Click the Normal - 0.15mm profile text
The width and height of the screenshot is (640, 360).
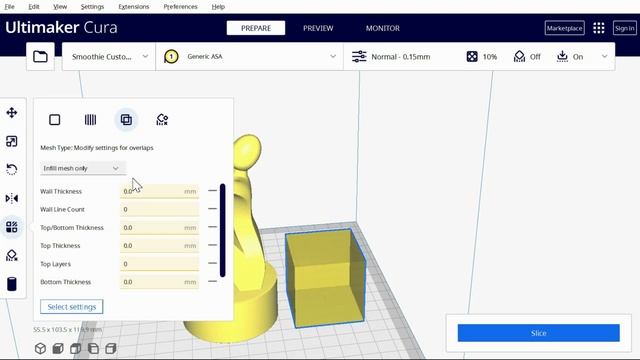point(400,57)
